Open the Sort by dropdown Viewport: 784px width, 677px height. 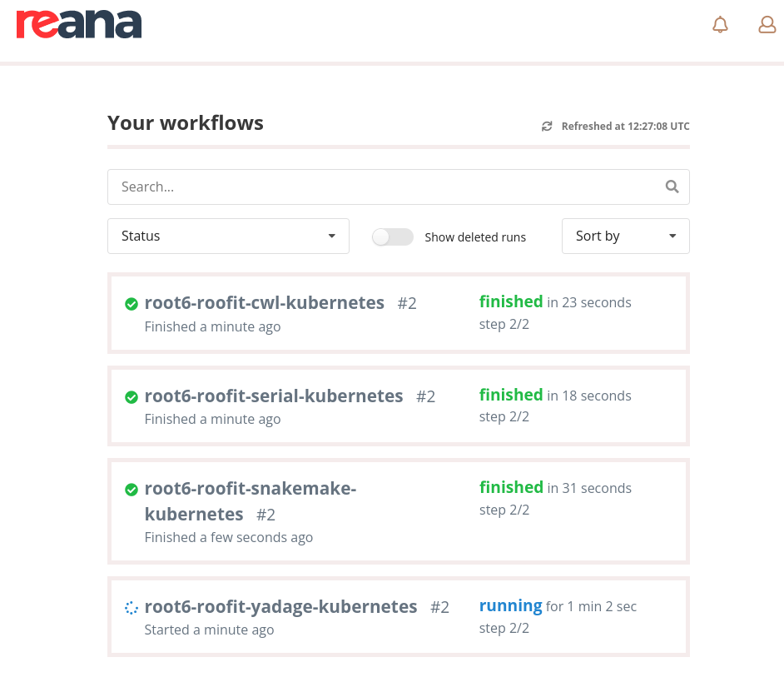(625, 236)
